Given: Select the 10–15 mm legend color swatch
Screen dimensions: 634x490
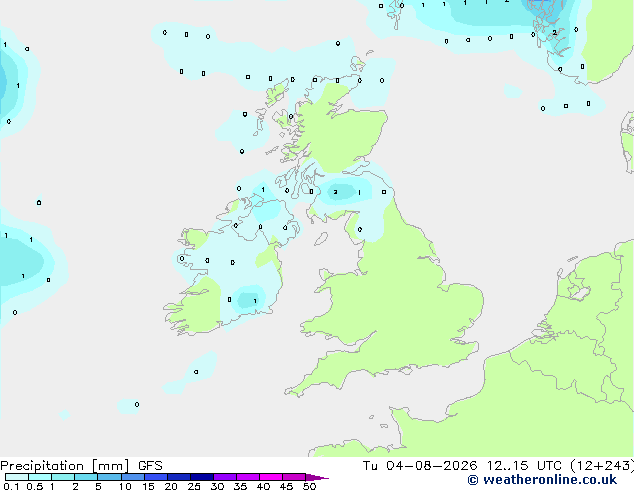Looking at the screenshot, I should pyautogui.click(x=132, y=477).
